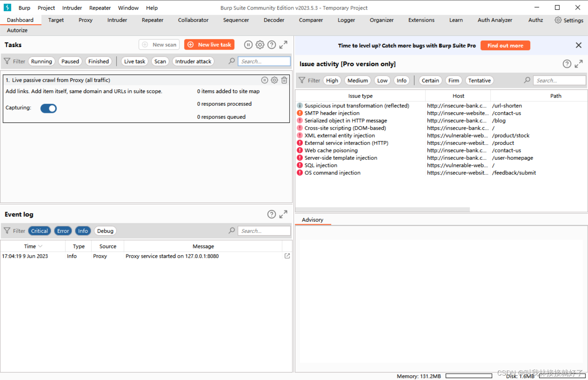Click the Issue type column header
The width and height of the screenshot is (588, 380).
click(360, 96)
